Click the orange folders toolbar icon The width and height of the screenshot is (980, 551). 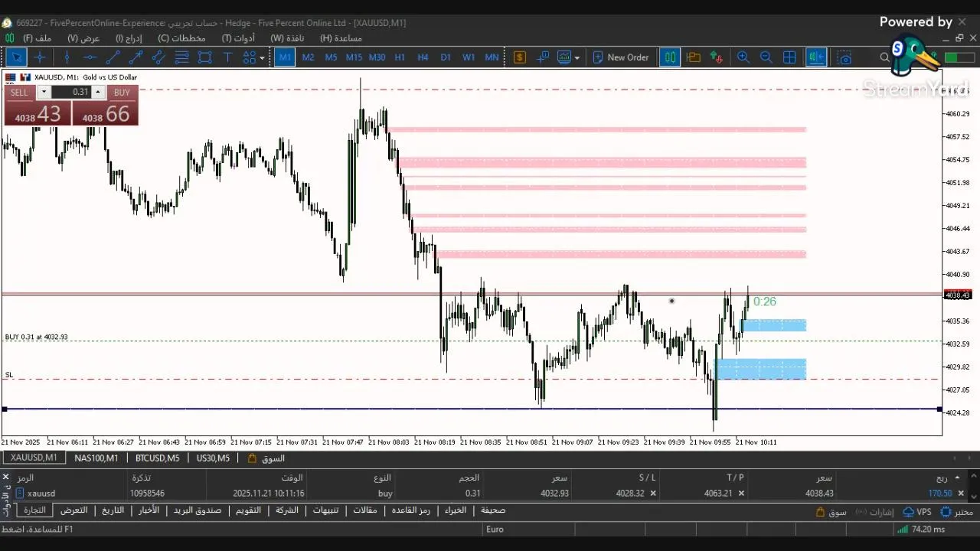tap(694, 57)
